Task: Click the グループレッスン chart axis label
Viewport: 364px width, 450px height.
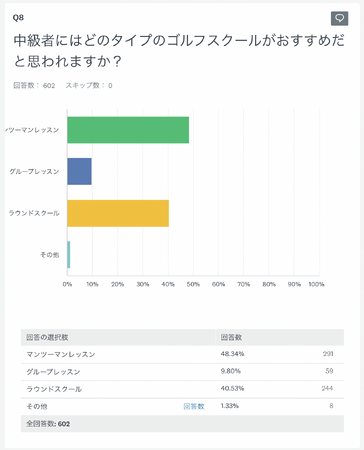Action: point(34,171)
